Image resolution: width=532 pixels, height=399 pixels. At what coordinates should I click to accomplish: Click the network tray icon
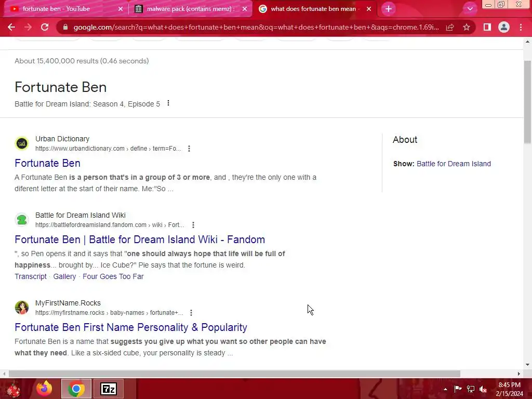471,389
